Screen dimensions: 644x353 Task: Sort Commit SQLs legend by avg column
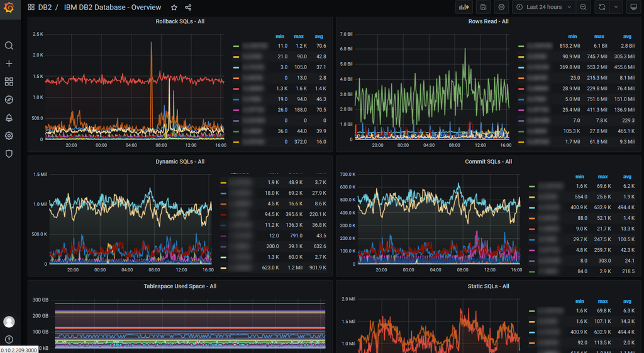pos(627,176)
